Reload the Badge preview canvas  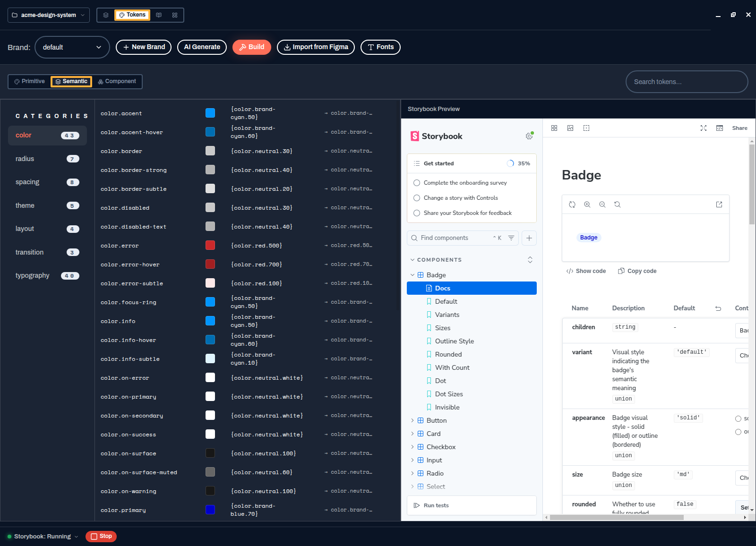572,205
